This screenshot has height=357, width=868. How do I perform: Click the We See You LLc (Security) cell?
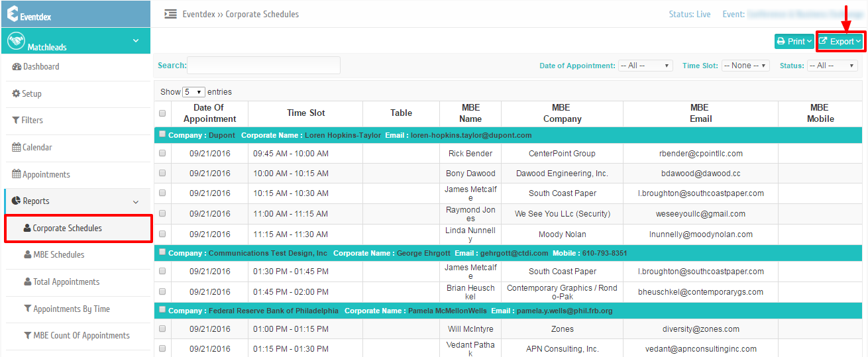562,214
